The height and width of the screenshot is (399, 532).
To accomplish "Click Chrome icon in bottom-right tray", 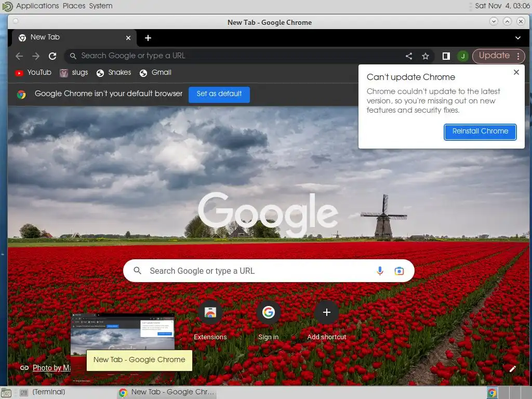I will (x=492, y=393).
